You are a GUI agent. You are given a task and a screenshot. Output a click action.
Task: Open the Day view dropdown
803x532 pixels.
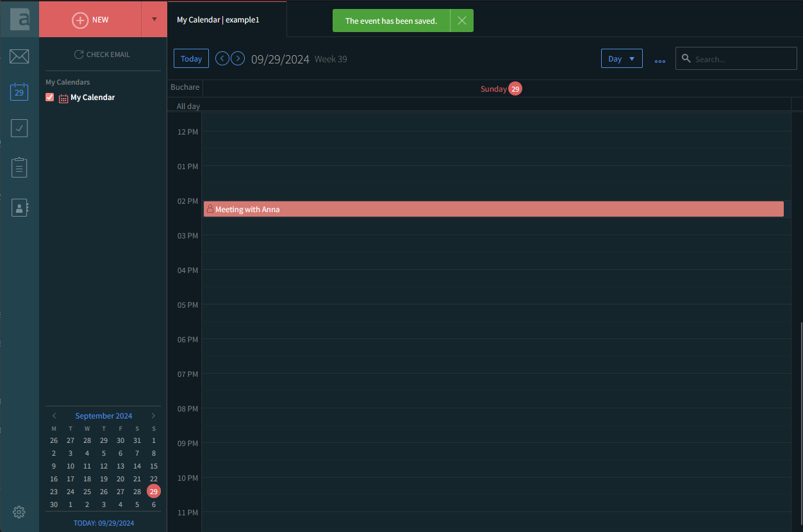pos(621,59)
